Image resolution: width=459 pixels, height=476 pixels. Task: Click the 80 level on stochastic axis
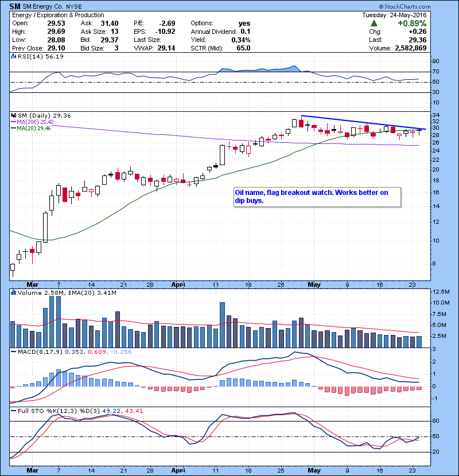[x=435, y=421]
